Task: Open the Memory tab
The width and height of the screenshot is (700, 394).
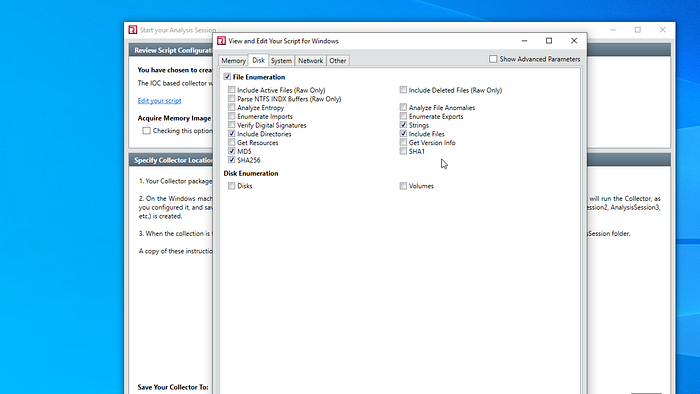Action: pyautogui.click(x=233, y=61)
